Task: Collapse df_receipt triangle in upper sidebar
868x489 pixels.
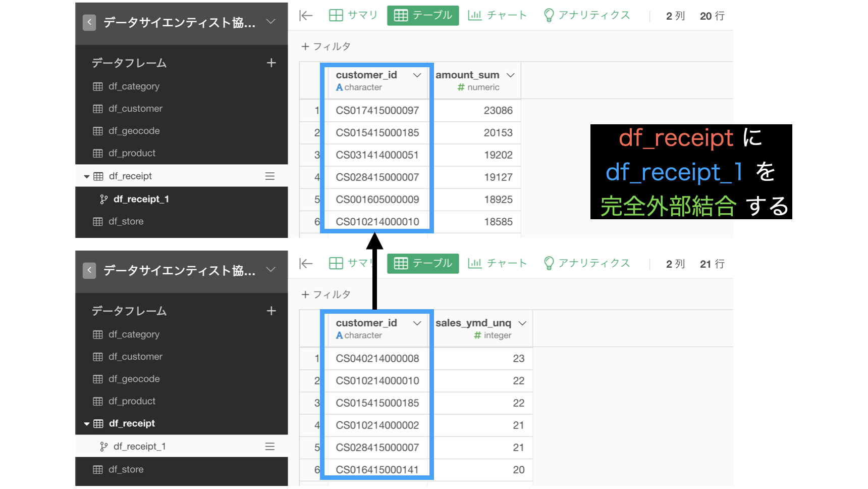Action: [87, 176]
